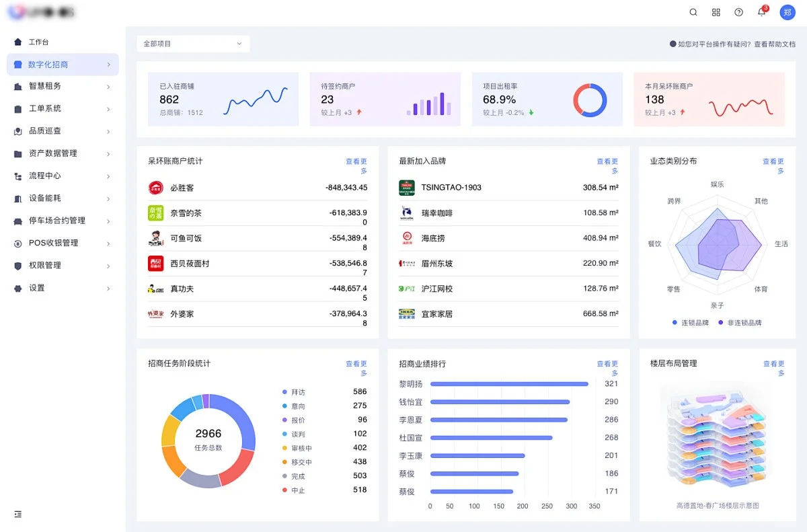The height and width of the screenshot is (532, 807).
Task: Click the help question mark icon
Action: pyautogui.click(x=739, y=12)
